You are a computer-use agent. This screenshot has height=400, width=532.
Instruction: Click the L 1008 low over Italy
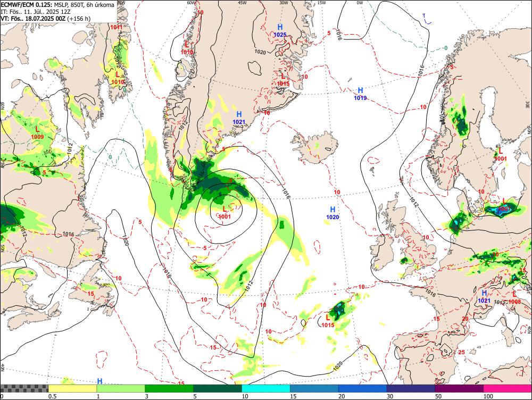(x=514, y=297)
